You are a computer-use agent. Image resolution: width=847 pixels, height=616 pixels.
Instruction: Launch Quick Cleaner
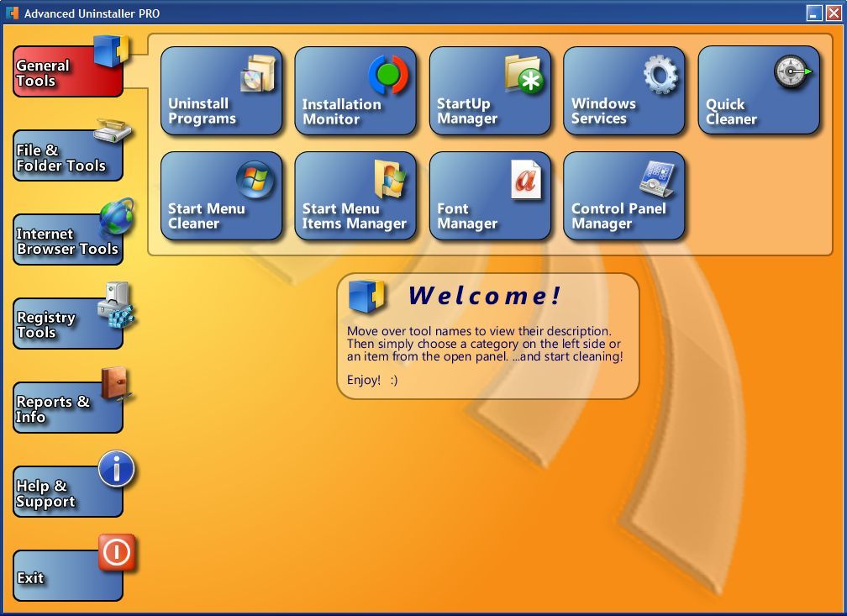pyautogui.click(x=757, y=91)
